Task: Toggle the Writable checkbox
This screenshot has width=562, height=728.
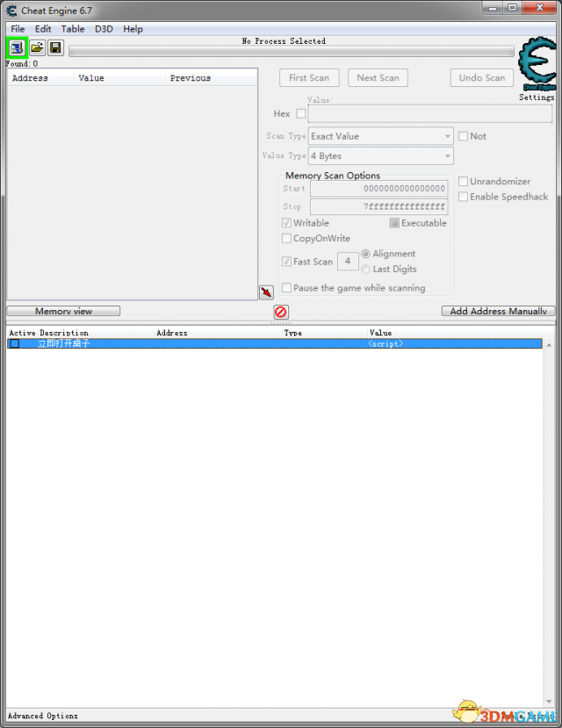Action: tap(287, 223)
